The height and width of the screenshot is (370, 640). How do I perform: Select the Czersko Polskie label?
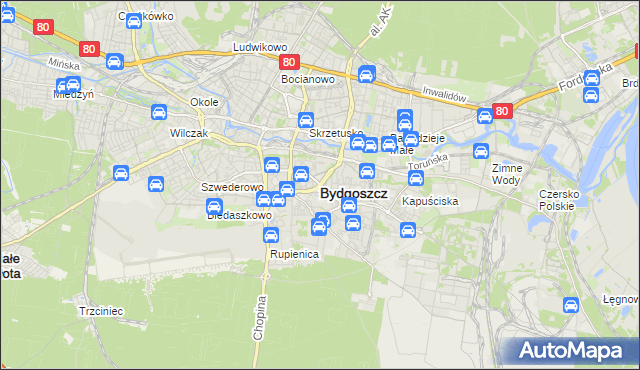pyautogui.click(x=559, y=200)
